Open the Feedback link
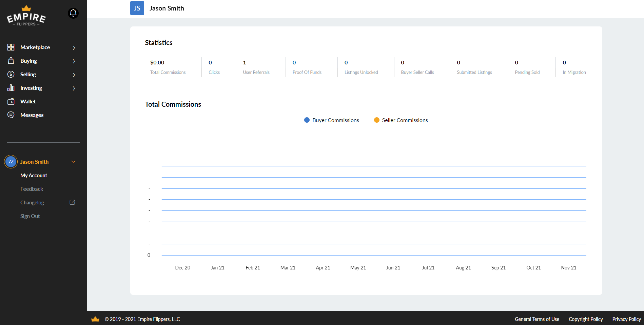 tap(32, 189)
